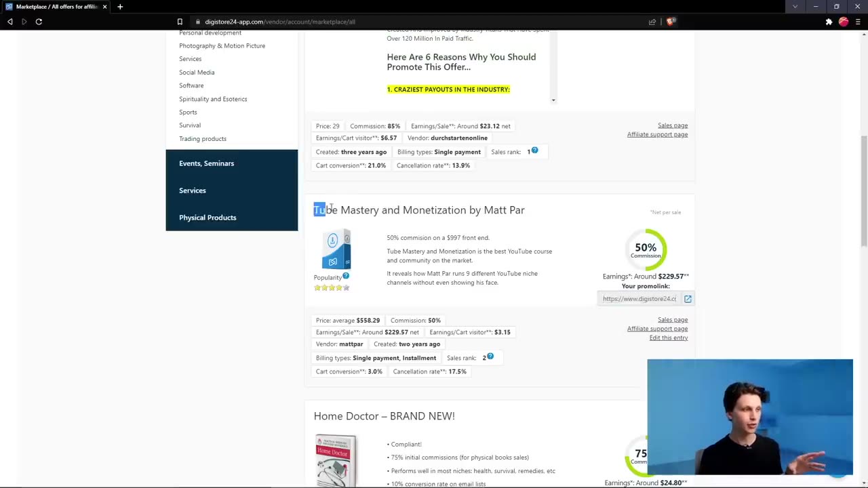Screen dimensions: 868x488
Task: Select the Sports category
Action: coord(188,112)
